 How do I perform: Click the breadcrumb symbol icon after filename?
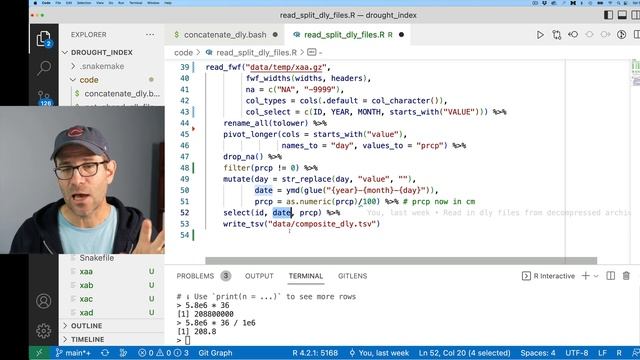click(x=312, y=52)
